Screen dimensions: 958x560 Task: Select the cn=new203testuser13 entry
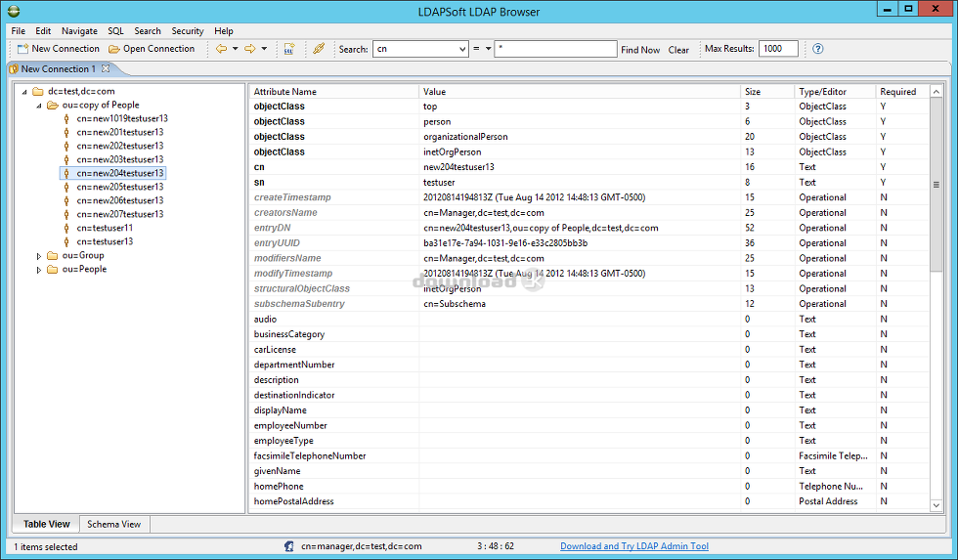click(119, 159)
